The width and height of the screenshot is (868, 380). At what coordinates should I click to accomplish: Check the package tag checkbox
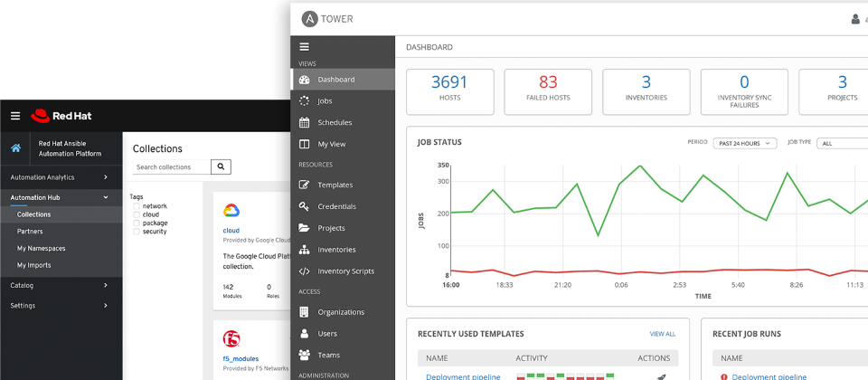[x=137, y=223]
